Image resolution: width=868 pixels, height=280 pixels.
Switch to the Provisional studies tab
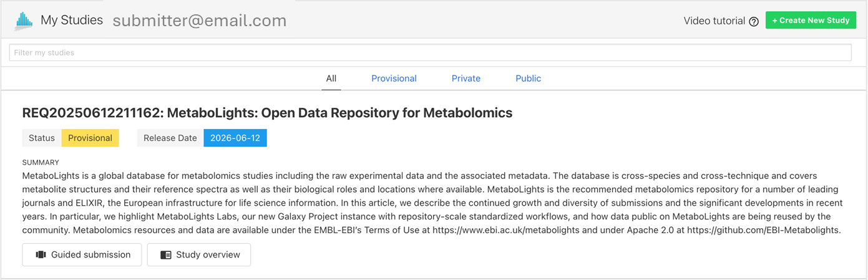point(394,79)
